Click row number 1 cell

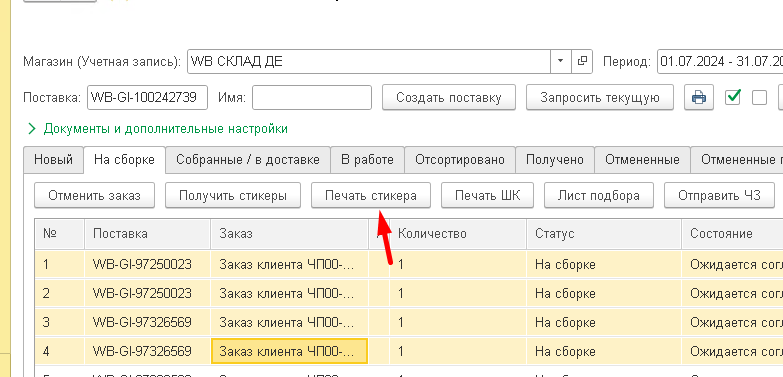[59, 264]
